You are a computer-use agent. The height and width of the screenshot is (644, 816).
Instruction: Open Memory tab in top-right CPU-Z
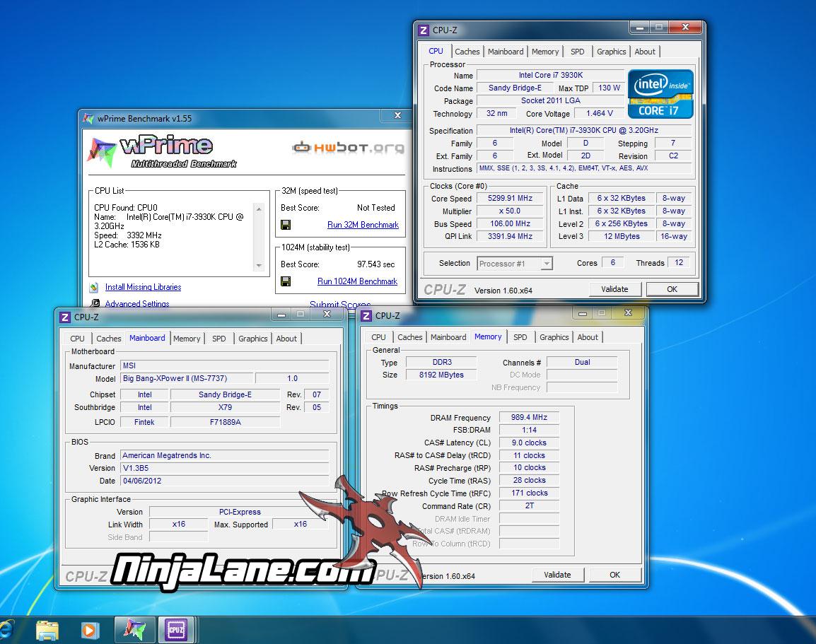pyautogui.click(x=545, y=52)
